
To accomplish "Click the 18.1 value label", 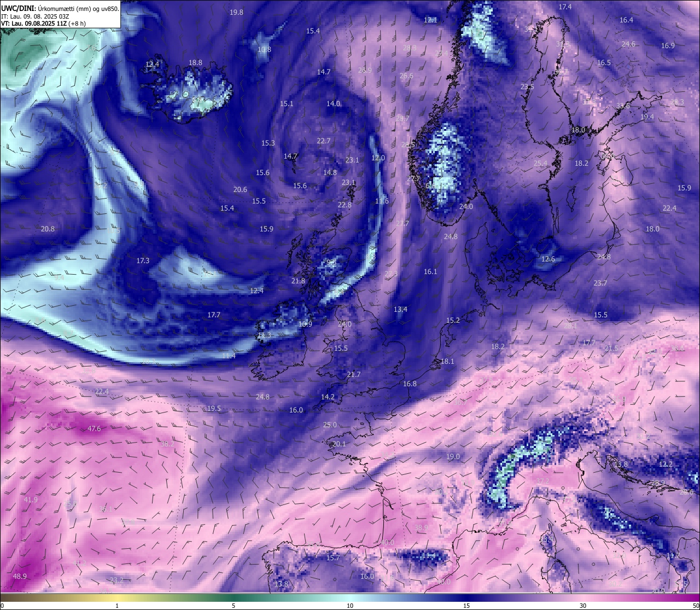I will pos(447,361).
